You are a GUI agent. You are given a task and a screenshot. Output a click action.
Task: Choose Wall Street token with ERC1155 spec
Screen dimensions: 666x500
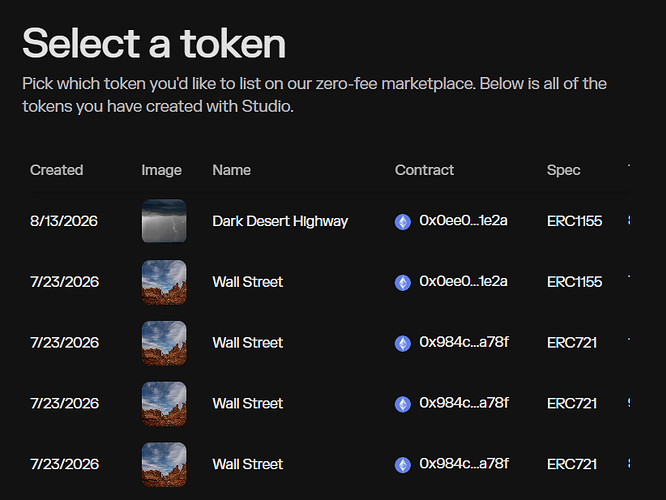pyautogui.click(x=248, y=282)
